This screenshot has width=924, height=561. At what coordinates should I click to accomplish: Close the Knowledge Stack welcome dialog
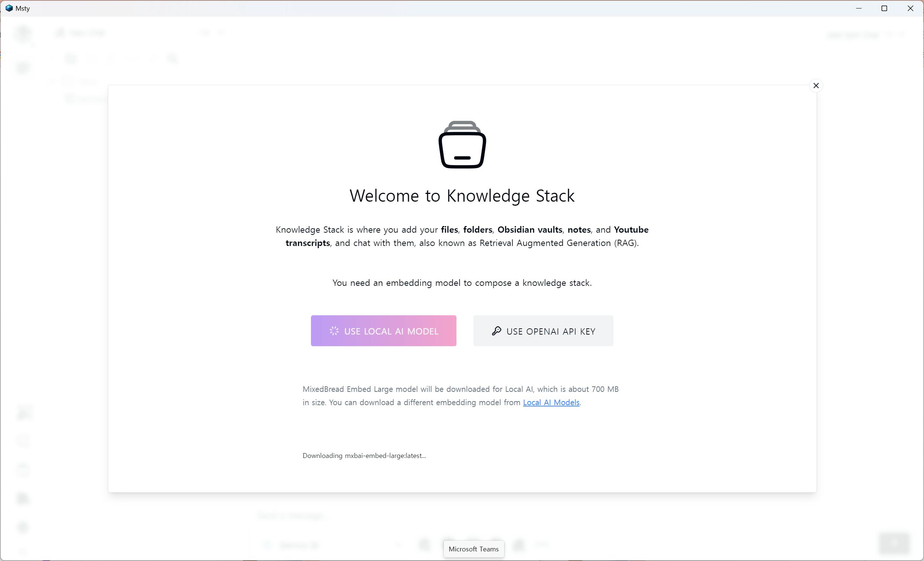(x=816, y=86)
